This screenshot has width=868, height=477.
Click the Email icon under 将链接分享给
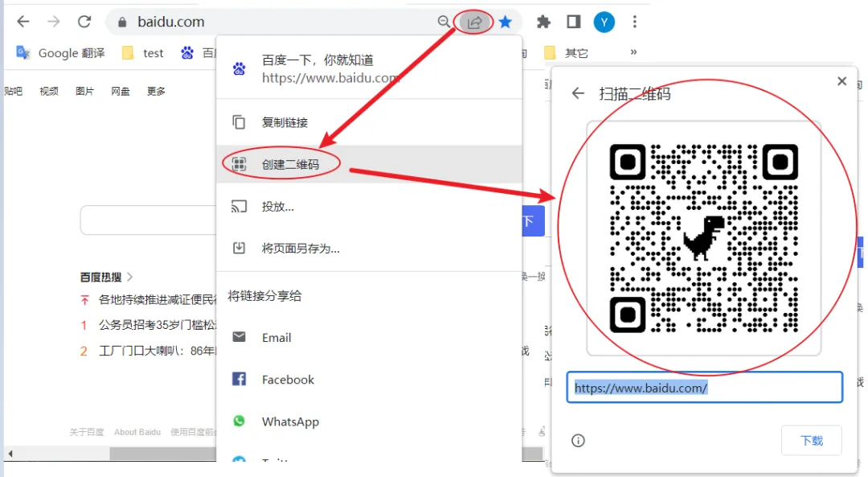pos(240,337)
